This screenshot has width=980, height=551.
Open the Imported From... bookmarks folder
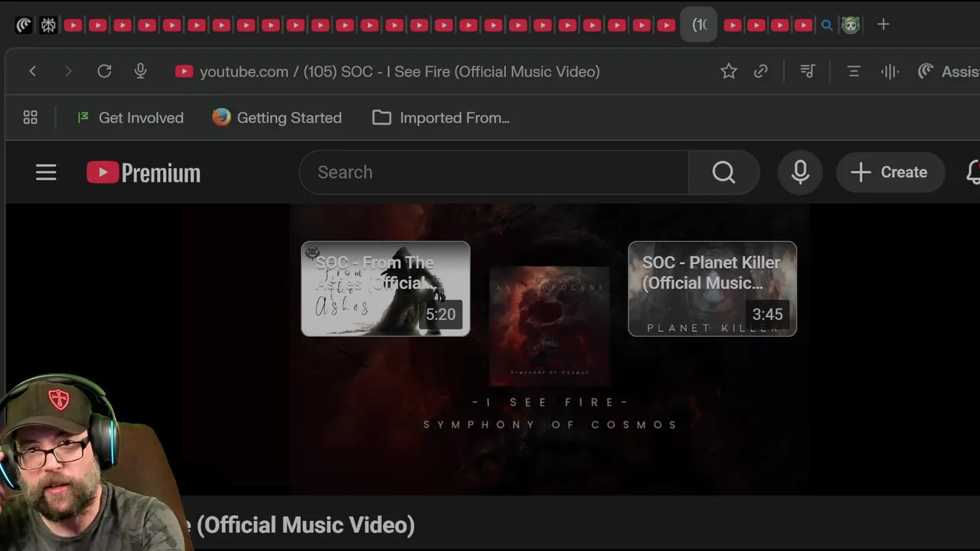point(441,118)
